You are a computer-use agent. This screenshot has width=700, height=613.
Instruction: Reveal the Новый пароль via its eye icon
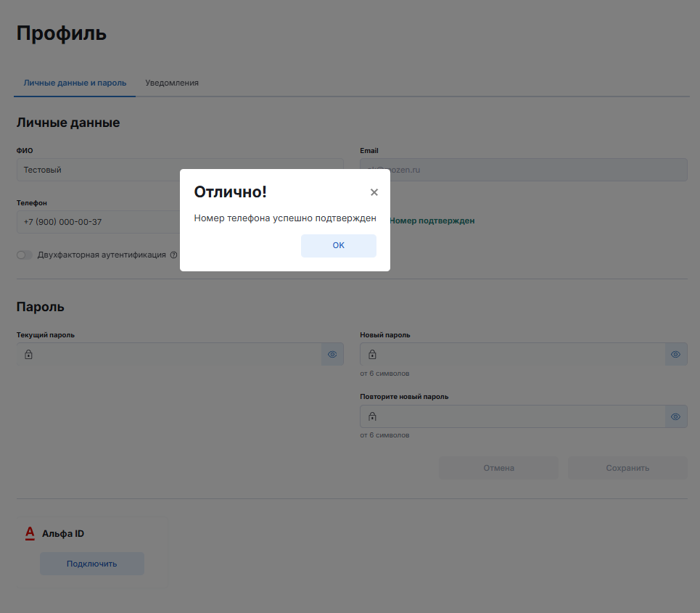(676, 355)
